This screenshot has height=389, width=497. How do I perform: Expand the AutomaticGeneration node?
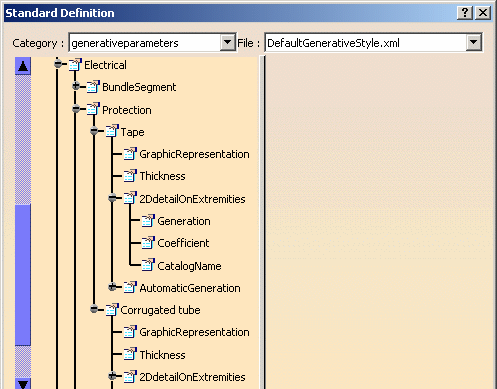tap(112, 287)
